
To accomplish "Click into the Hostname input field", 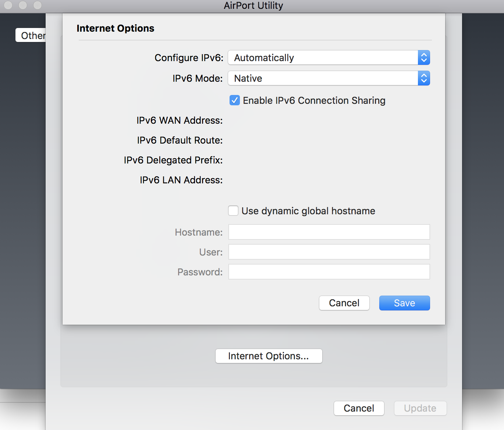I will pyautogui.click(x=329, y=232).
